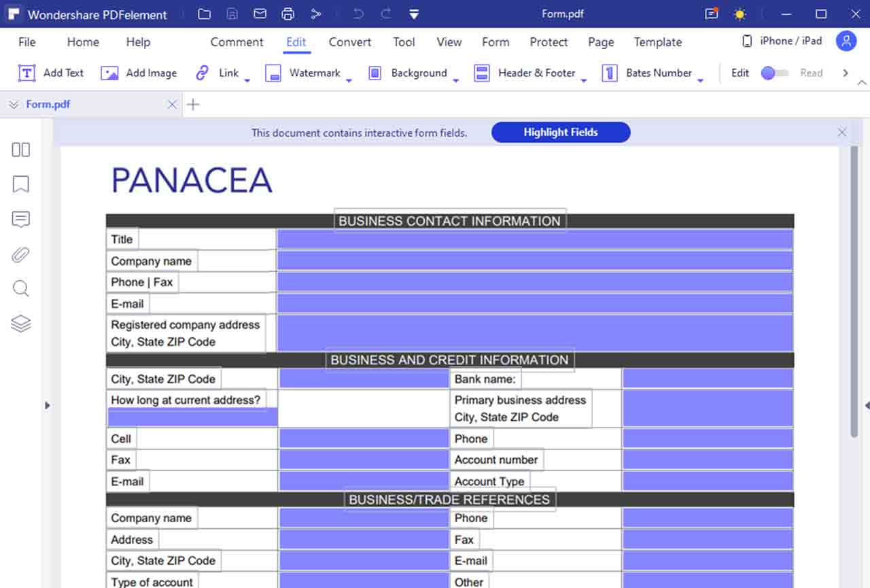Image resolution: width=870 pixels, height=588 pixels.
Task: Click the Bates Number tool
Action: 647,73
